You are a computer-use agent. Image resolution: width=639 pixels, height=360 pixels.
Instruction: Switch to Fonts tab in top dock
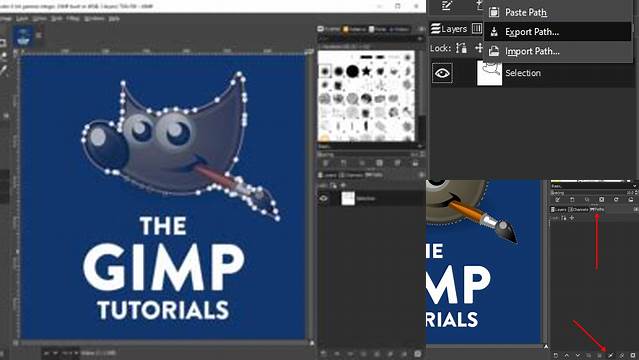point(378,29)
